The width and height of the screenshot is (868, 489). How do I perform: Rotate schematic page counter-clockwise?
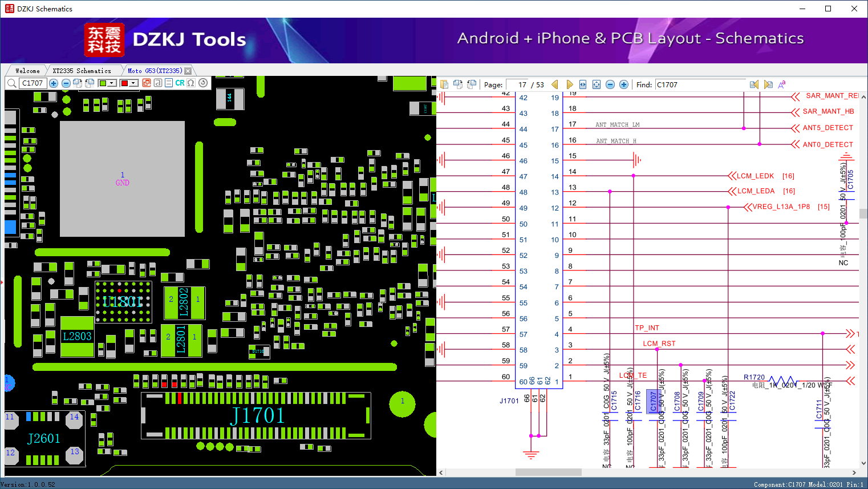tap(472, 84)
